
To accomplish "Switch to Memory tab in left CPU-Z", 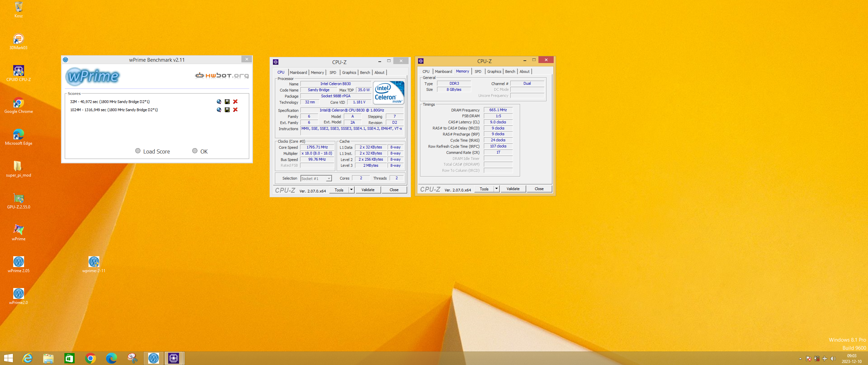I will pos(317,73).
